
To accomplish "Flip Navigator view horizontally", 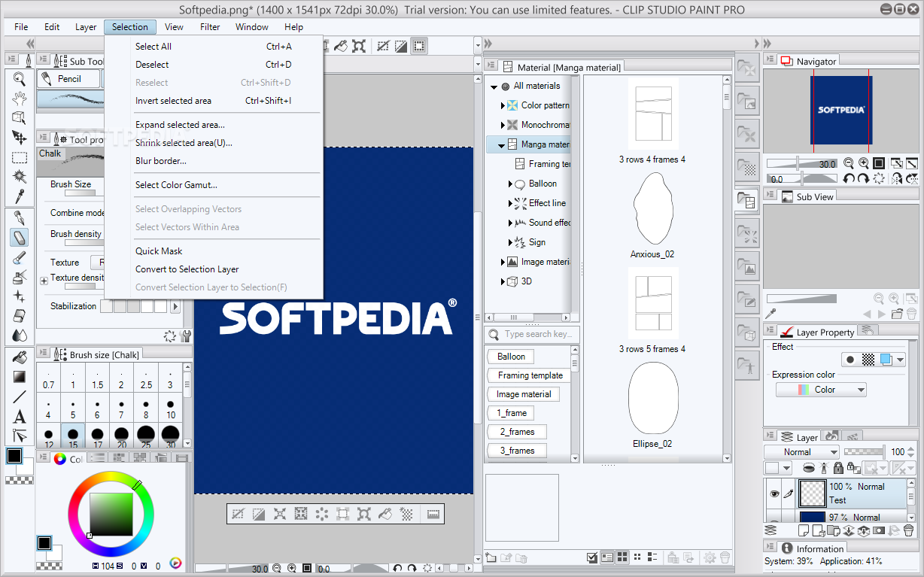I will (x=896, y=179).
